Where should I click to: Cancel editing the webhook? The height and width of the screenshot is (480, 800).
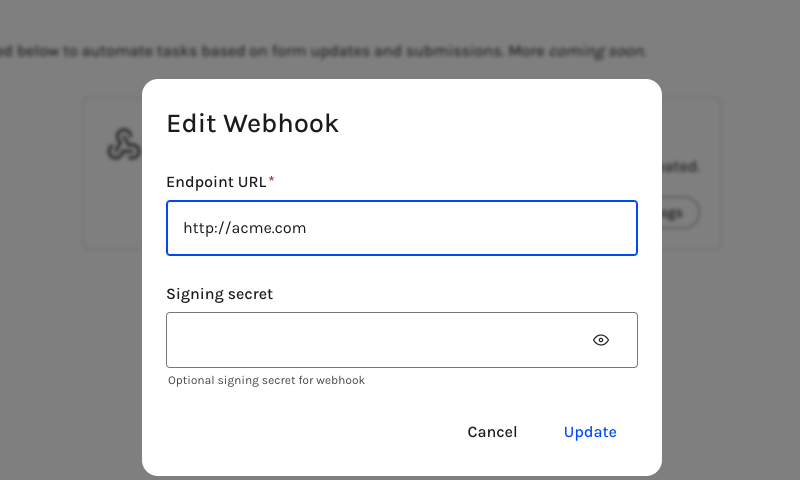click(x=492, y=432)
